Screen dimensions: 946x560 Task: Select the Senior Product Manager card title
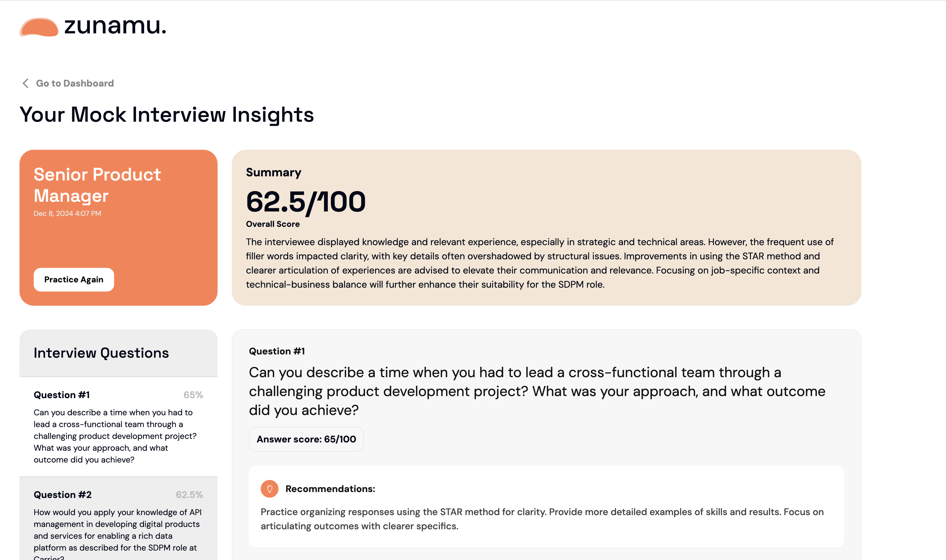click(97, 185)
